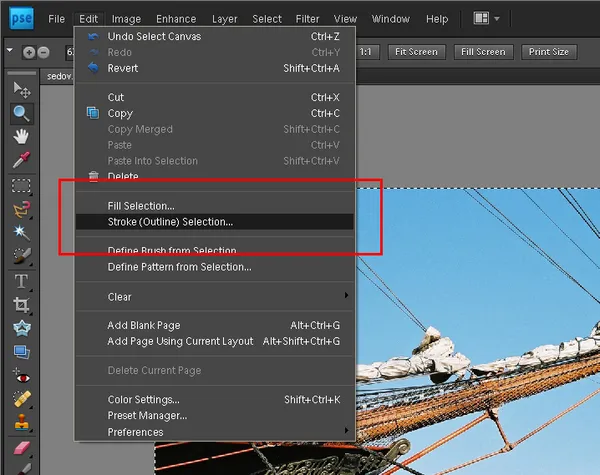The image size is (600, 475).
Task: Activate the Crop tool
Action: [21, 305]
